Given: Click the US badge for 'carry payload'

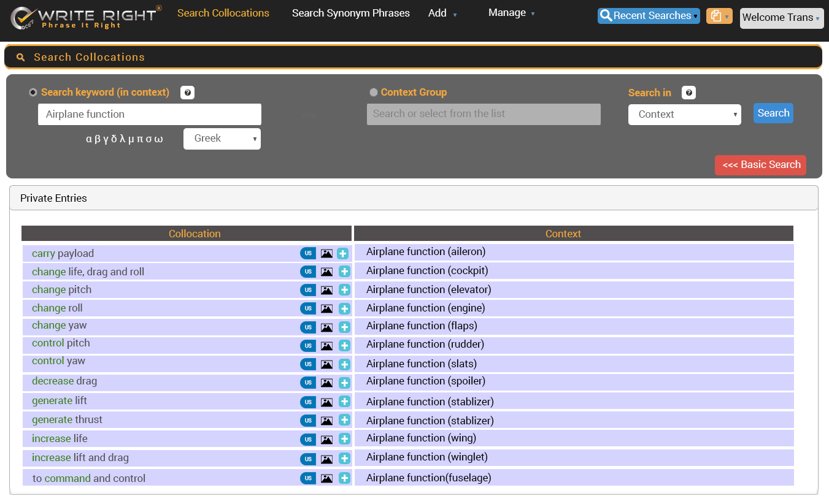Looking at the screenshot, I should click(307, 253).
